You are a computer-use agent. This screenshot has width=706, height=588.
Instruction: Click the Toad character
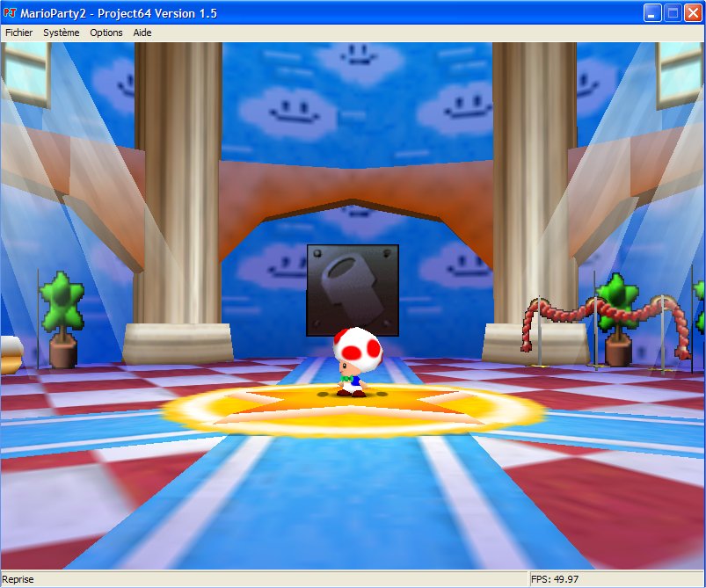pyautogui.click(x=357, y=362)
